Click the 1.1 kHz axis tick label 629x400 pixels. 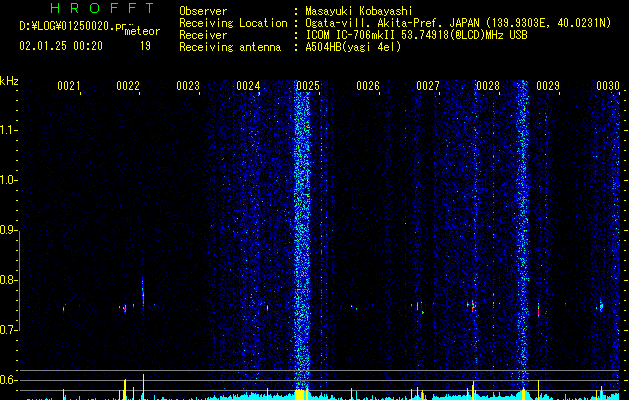8,130
